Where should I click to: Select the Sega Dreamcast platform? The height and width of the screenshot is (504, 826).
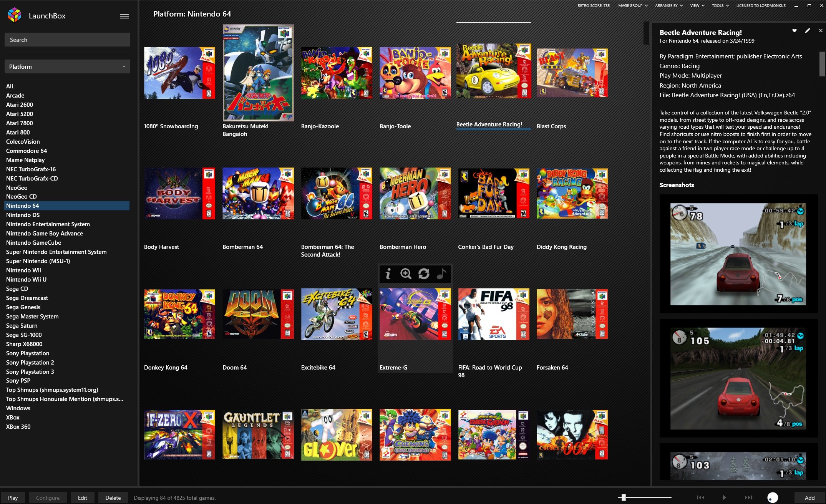point(67,298)
